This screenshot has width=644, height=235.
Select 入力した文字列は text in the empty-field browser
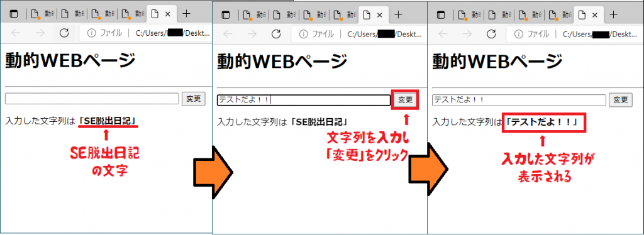[41, 121]
